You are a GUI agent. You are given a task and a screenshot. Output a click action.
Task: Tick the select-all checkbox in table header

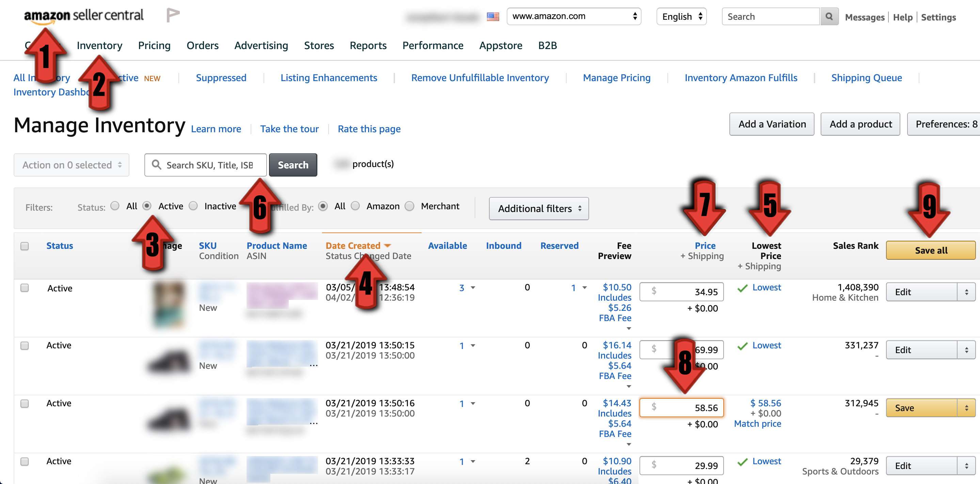tap(25, 246)
